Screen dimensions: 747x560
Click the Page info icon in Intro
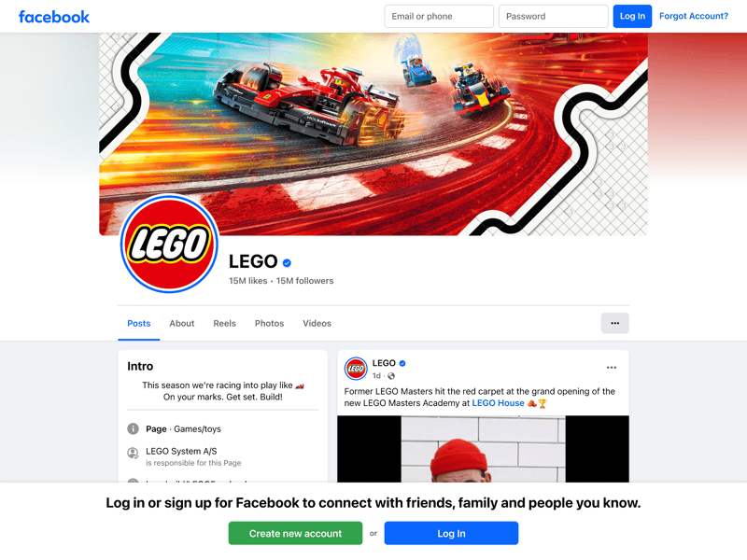click(133, 429)
